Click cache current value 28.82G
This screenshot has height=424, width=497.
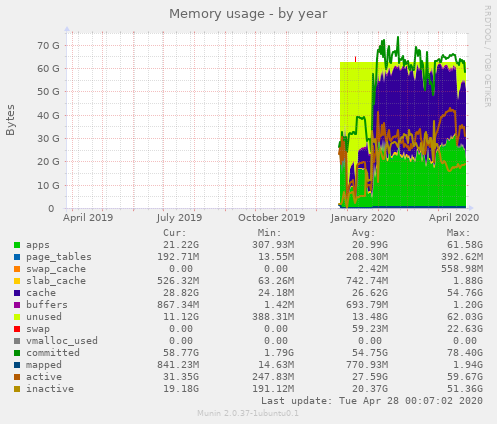pyautogui.click(x=181, y=293)
